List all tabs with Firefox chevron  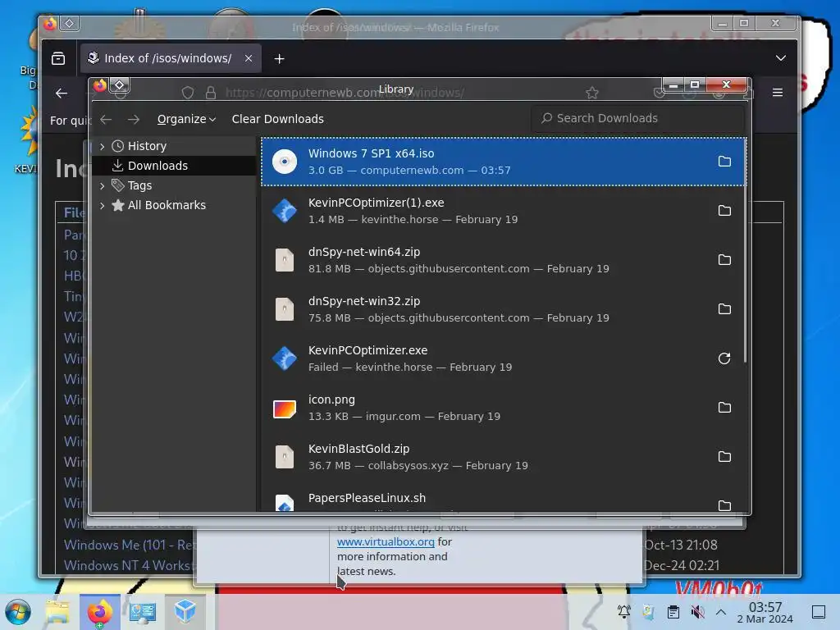tap(781, 58)
